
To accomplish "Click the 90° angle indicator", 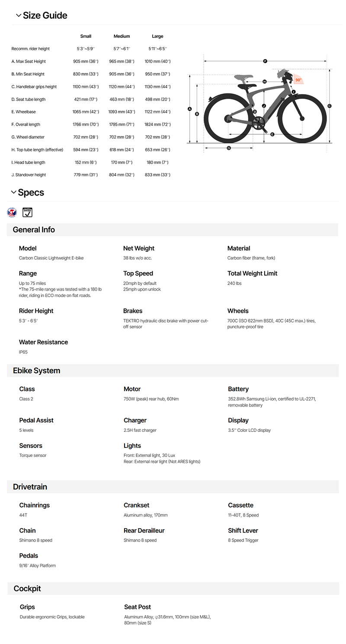I will pyautogui.click(x=298, y=80).
